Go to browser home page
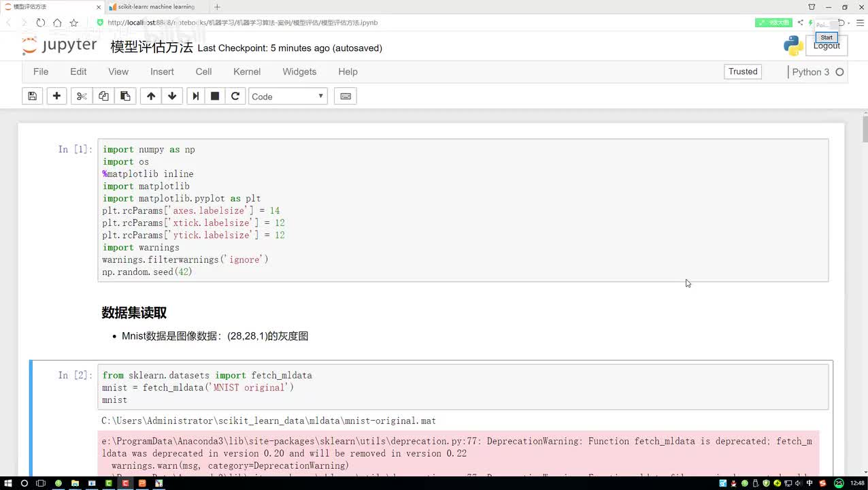 click(x=57, y=22)
